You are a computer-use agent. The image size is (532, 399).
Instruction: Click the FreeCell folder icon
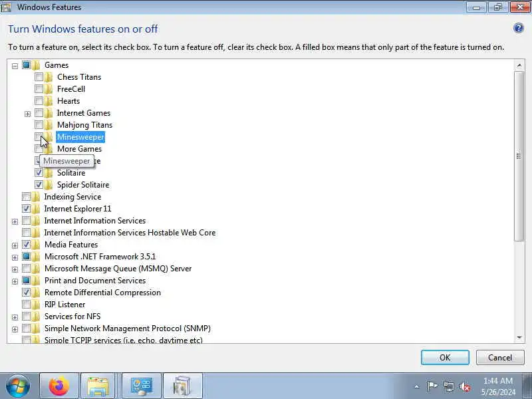tap(49, 89)
